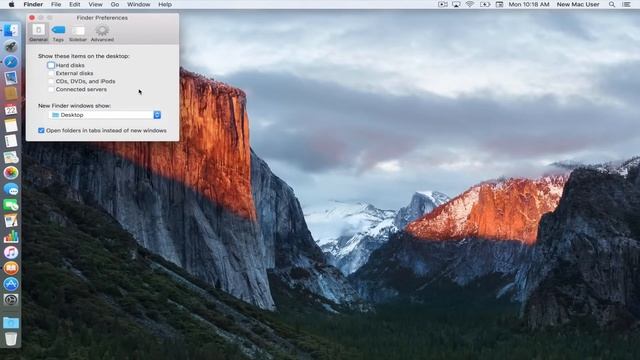Open Finder from the Dock
This screenshot has height=360, width=640.
coord(11,30)
